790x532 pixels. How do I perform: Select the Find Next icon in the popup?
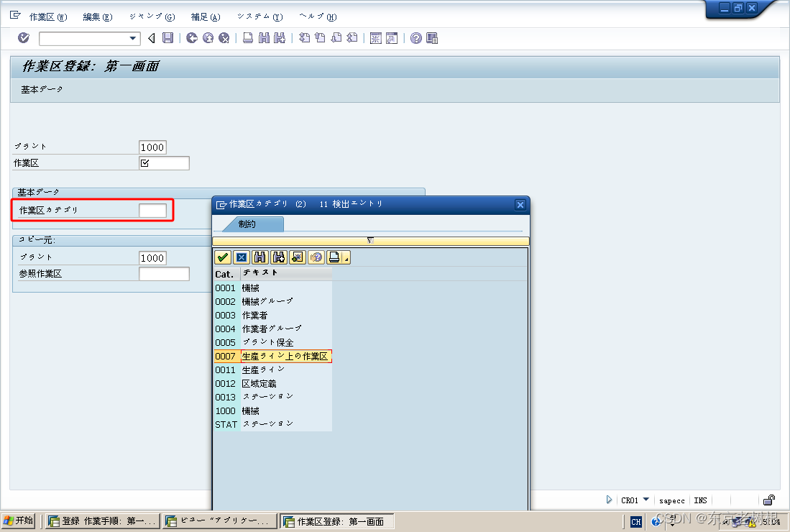click(x=278, y=257)
